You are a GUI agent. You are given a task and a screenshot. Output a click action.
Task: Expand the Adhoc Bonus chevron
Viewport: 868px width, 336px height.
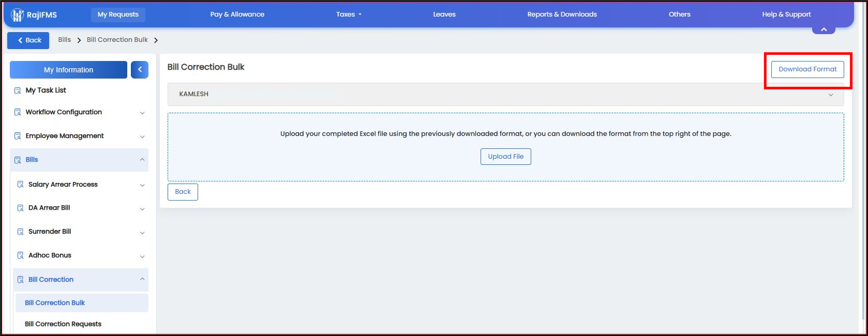pyautogui.click(x=142, y=256)
